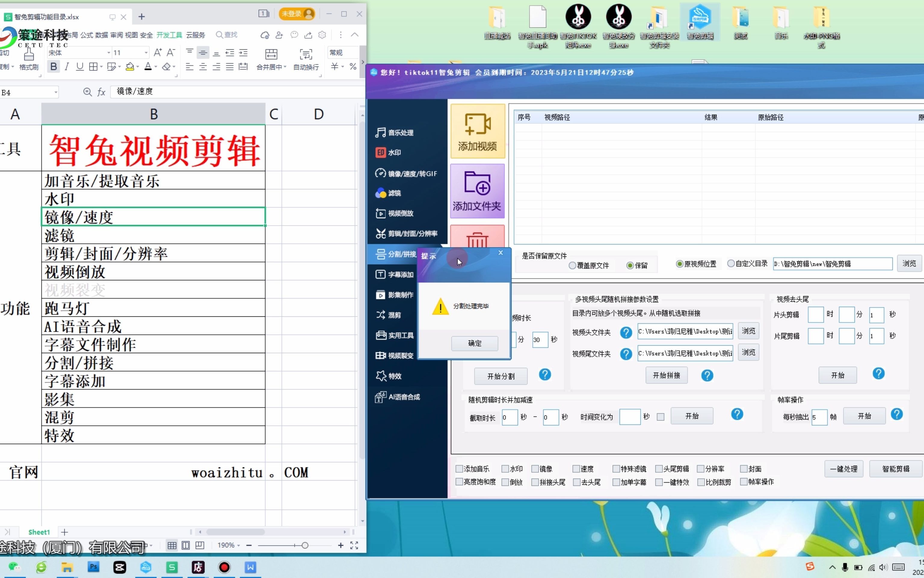The image size is (924, 578).
Task: Click 自动换行 wrap text icon in WPS
Action: point(306,54)
